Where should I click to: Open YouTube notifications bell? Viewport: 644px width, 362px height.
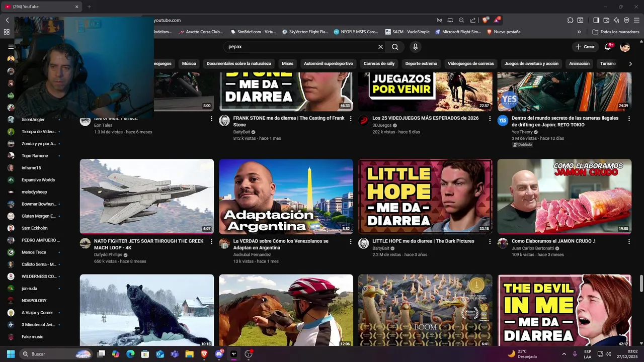pos(608,47)
